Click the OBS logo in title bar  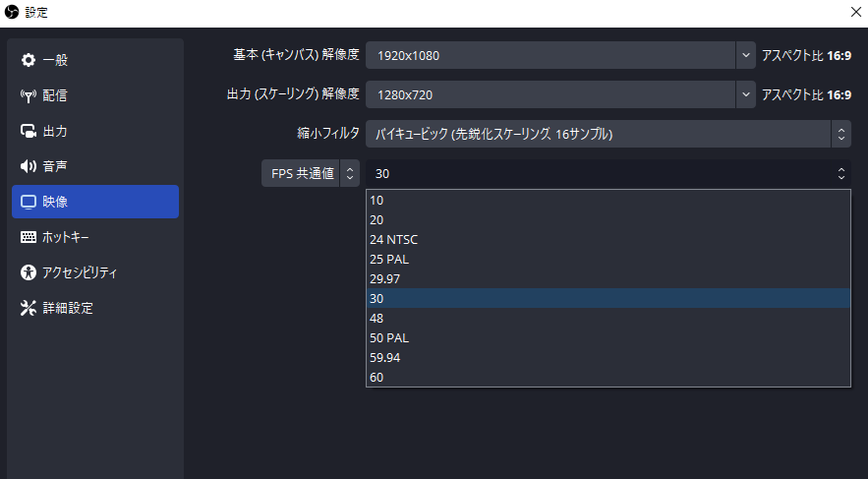(x=12, y=12)
